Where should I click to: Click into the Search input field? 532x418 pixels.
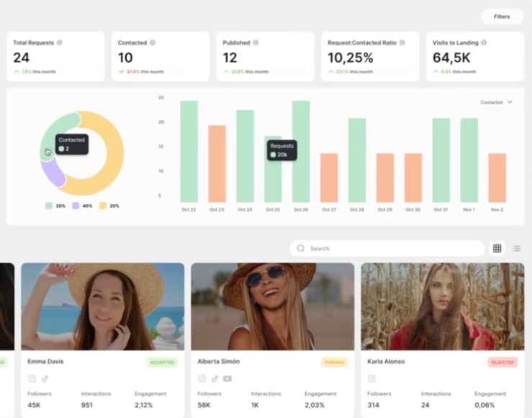392,249
